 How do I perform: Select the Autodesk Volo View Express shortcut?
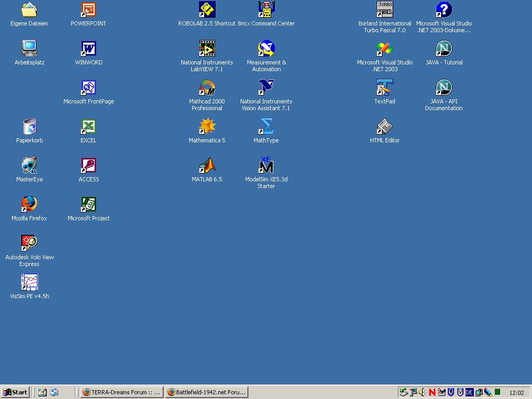[x=29, y=243]
